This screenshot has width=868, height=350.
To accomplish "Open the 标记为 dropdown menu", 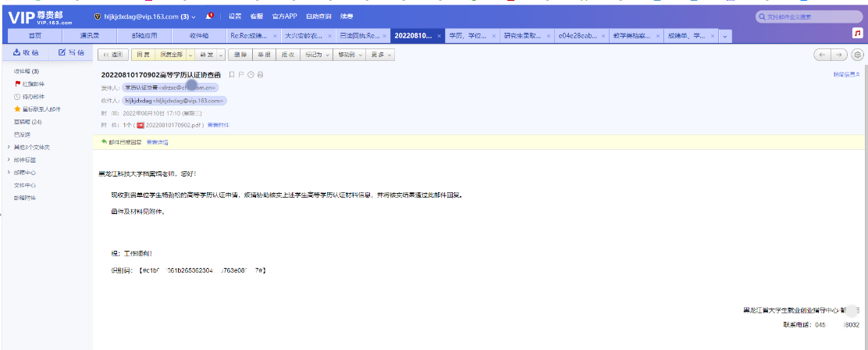I will click(315, 55).
